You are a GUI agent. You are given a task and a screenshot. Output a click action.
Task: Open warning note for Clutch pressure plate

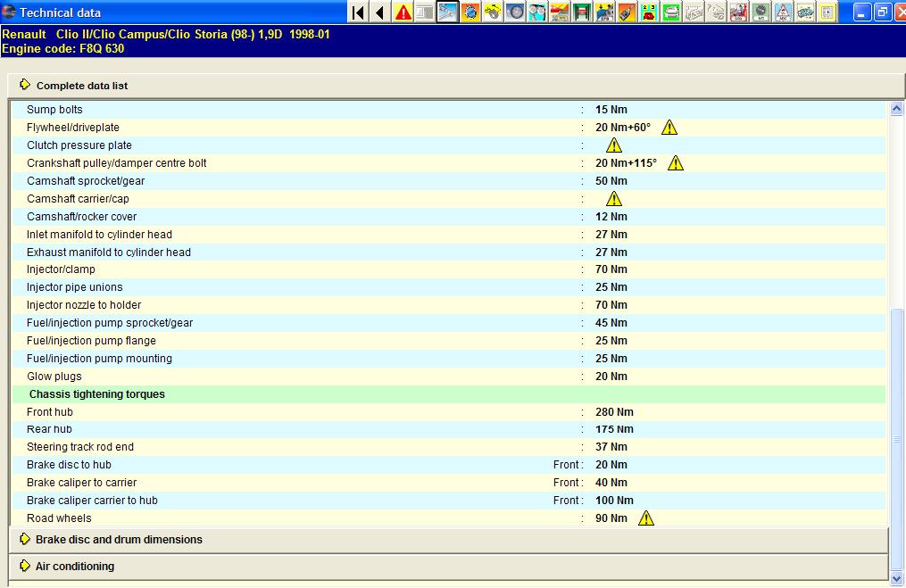613,145
